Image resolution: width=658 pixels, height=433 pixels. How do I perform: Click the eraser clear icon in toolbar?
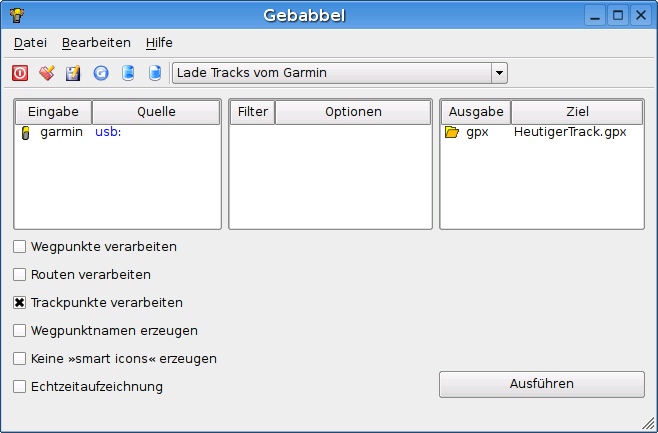[46, 73]
